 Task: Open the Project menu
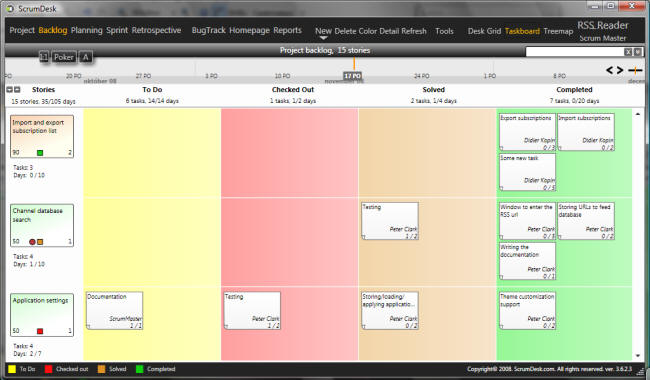22,30
